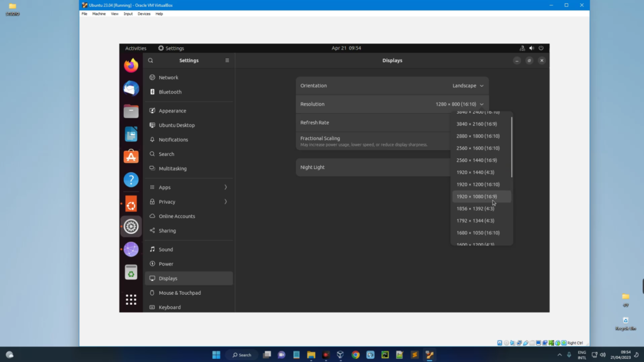Pick 1856 × 1392 (4:3) resolution
Screen dimensions: 644x362
click(482, 209)
